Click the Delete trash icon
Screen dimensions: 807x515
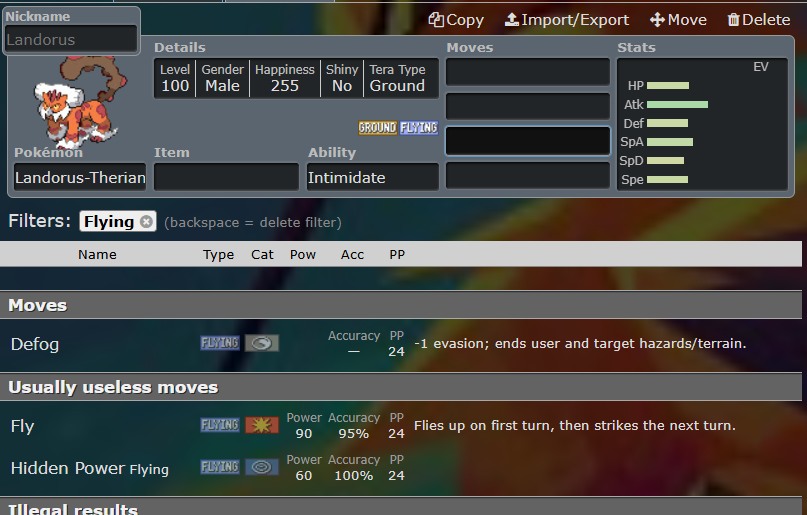pyautogui.click(x=733, y=20)
